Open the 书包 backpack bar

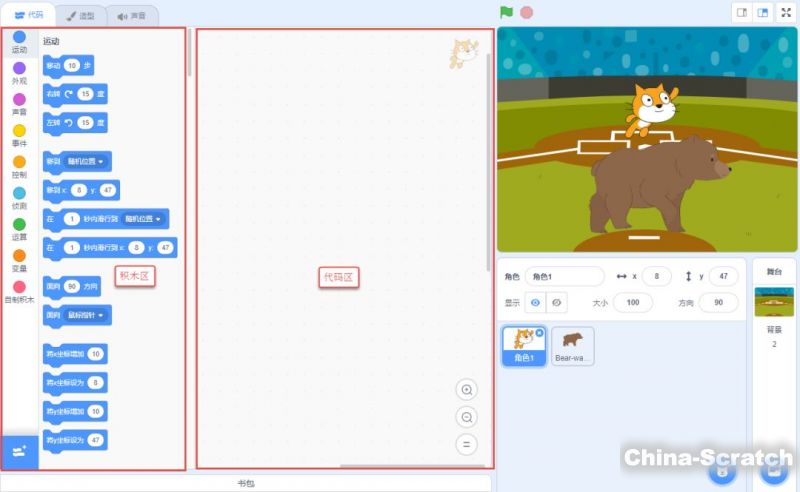coord(246,483)
